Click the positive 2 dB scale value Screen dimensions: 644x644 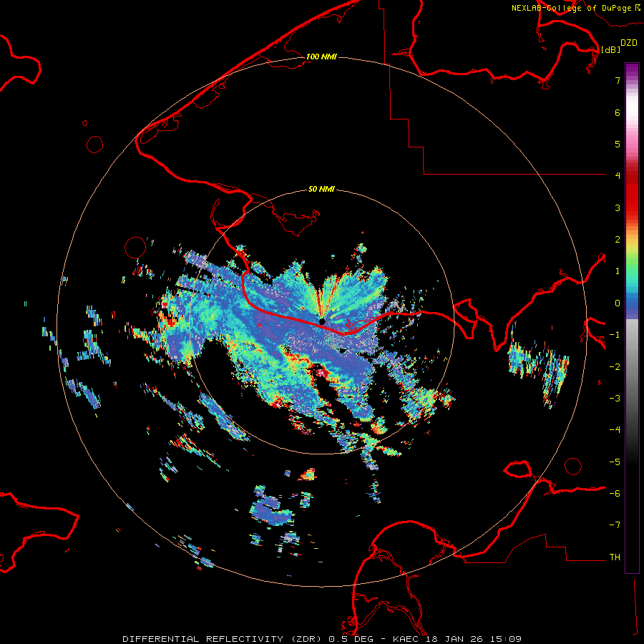coord(618,240)
